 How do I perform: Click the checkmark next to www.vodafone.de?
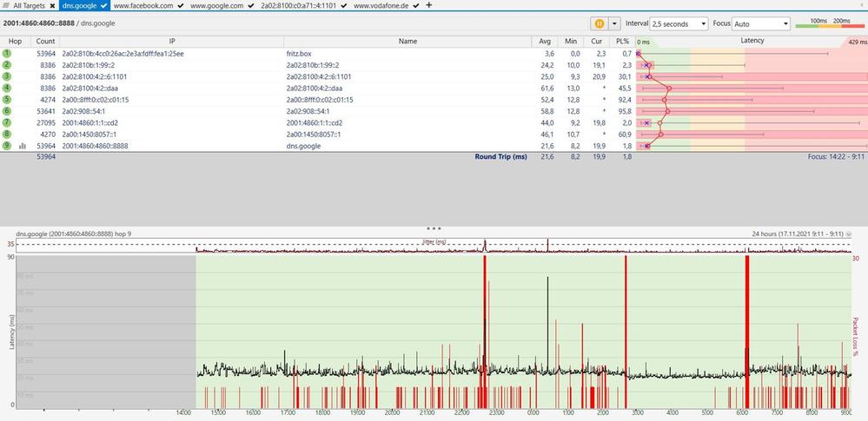415,5
